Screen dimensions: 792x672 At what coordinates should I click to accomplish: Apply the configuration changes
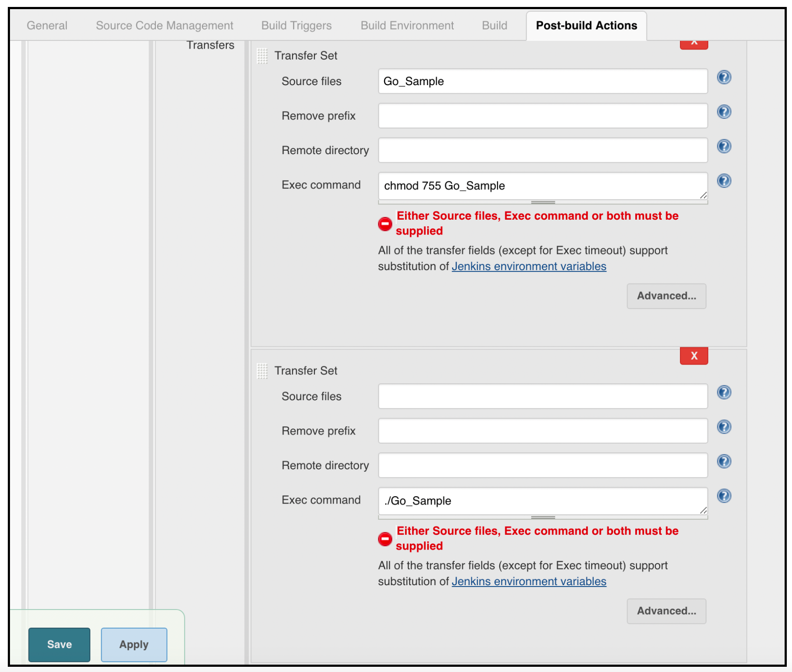pos(134,645)
